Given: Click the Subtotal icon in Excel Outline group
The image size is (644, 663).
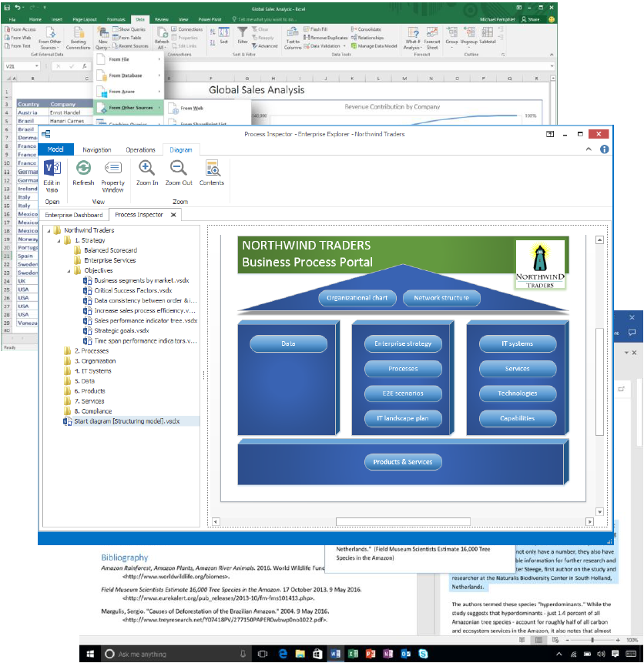Looking at the screenshot, I should [x=487, y=32].
